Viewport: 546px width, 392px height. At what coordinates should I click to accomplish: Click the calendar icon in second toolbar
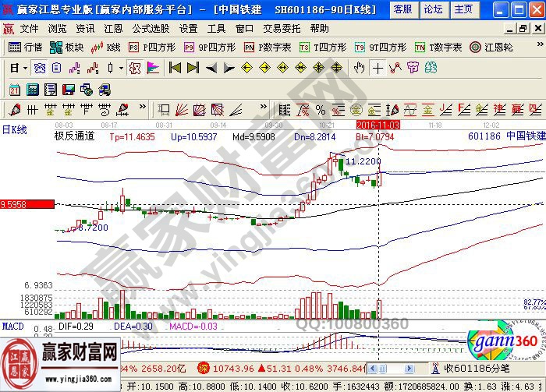point(15,89)
